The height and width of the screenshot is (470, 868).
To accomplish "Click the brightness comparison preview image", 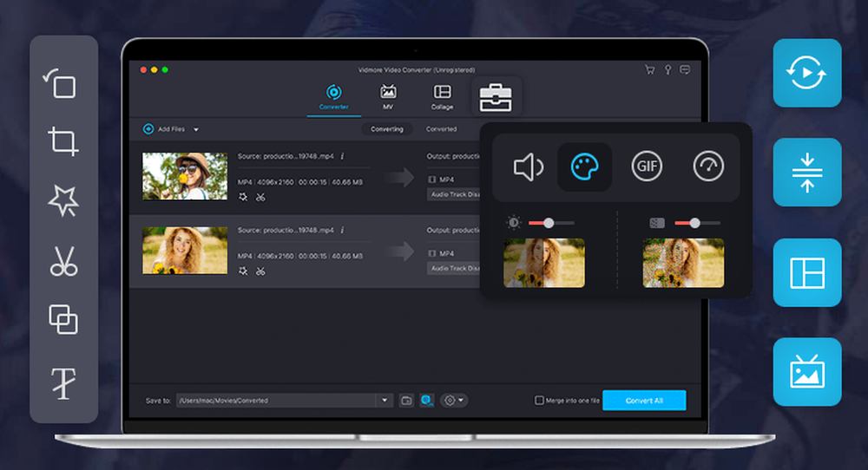I will point(544,264).
